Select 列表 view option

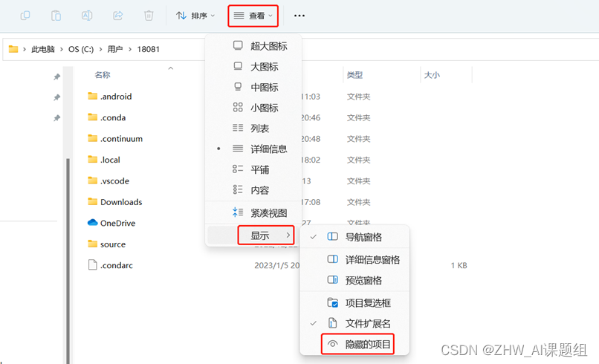pyautogui.click(x=253, y=129)
